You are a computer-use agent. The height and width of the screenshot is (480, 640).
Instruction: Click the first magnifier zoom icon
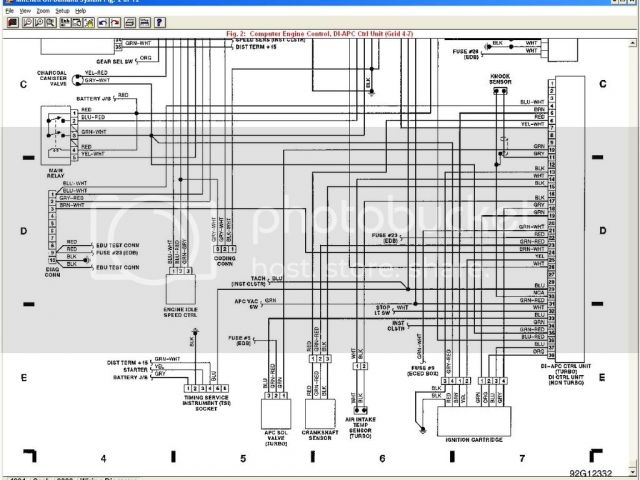click(x=27, y=23)
